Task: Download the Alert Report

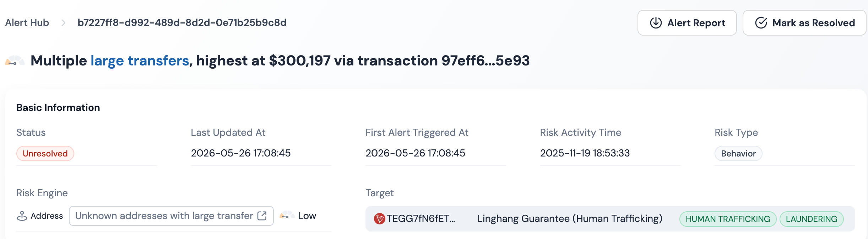Action: 687,23
